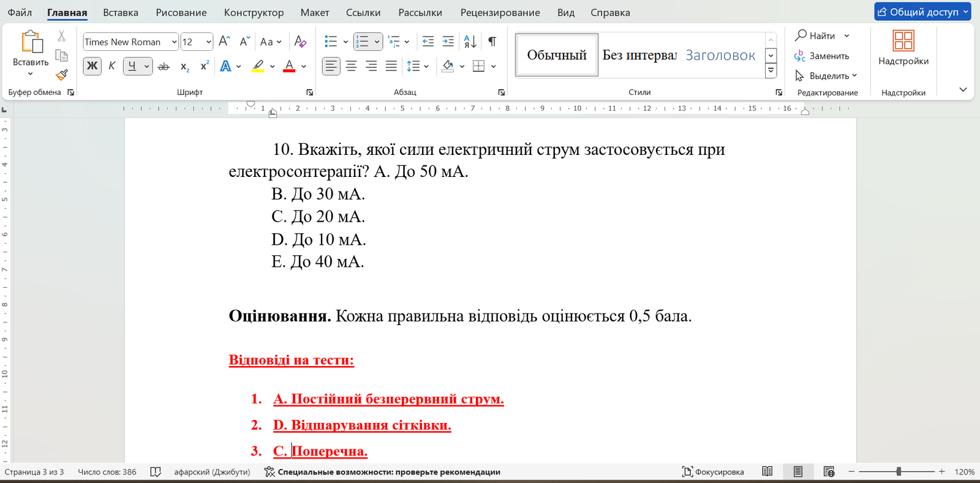This screenshot has width=980, height=483.
Task: Open highlight color dropdown arrow
Action: (x=272, y=66)
